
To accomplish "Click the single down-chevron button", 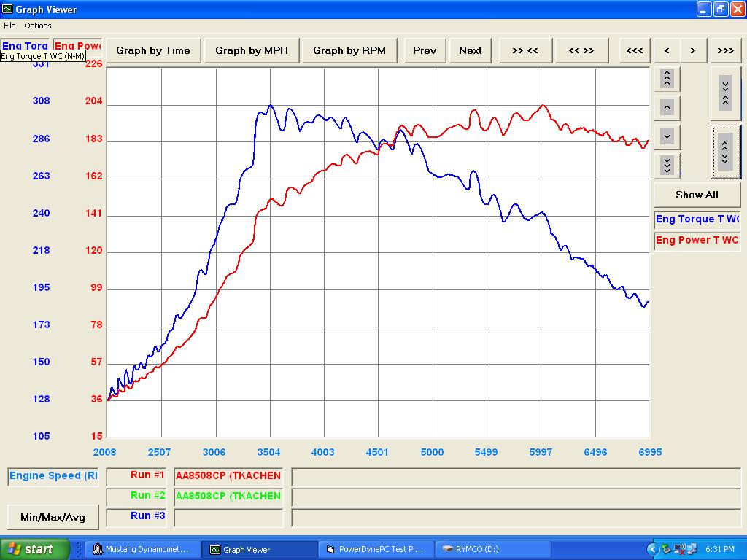I will [x=667, y=136].
